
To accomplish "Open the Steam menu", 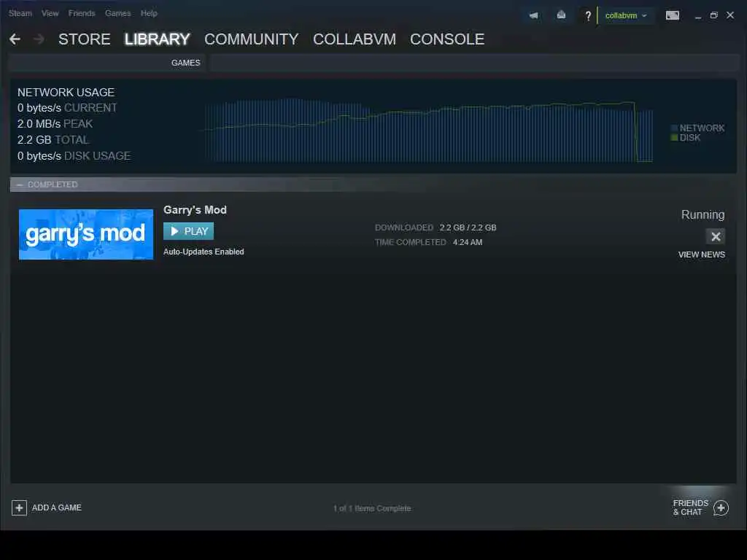I will [20, 13].
